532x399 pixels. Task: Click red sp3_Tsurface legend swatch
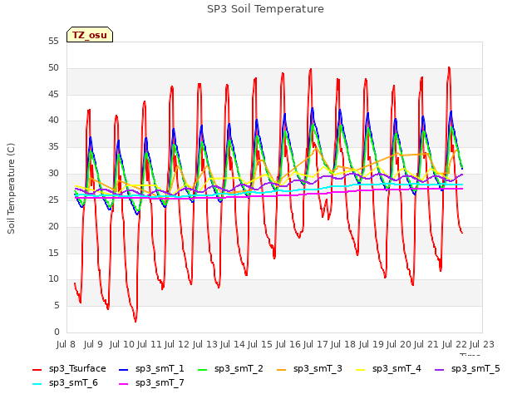coord(37,369)
